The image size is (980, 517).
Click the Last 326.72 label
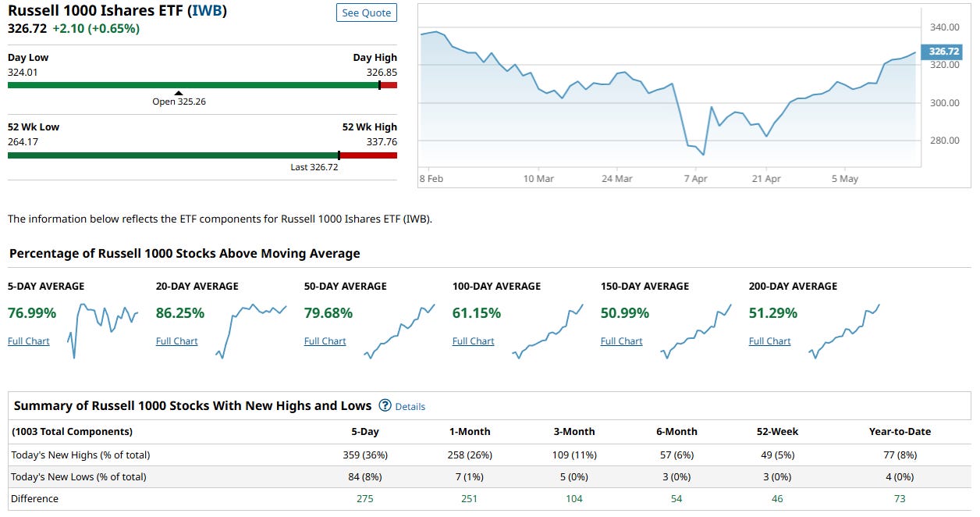[314, 167]
